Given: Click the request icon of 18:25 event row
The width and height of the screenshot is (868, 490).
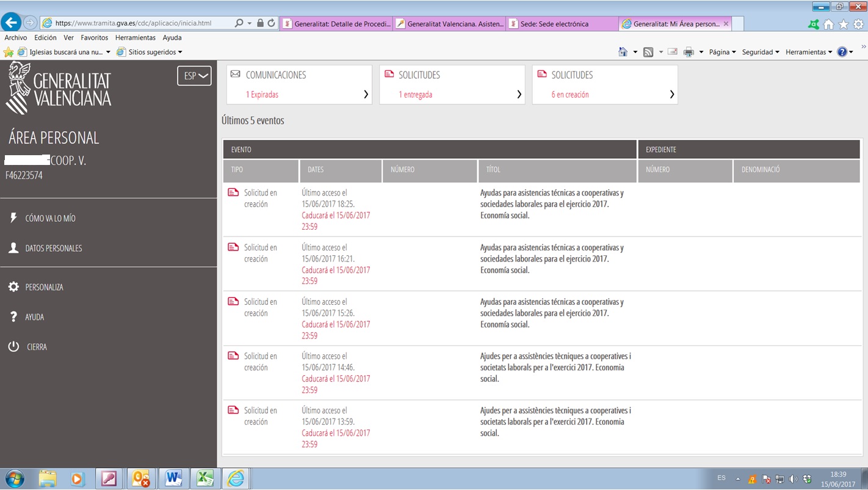Looking at the screenshot, I should 233,192.
